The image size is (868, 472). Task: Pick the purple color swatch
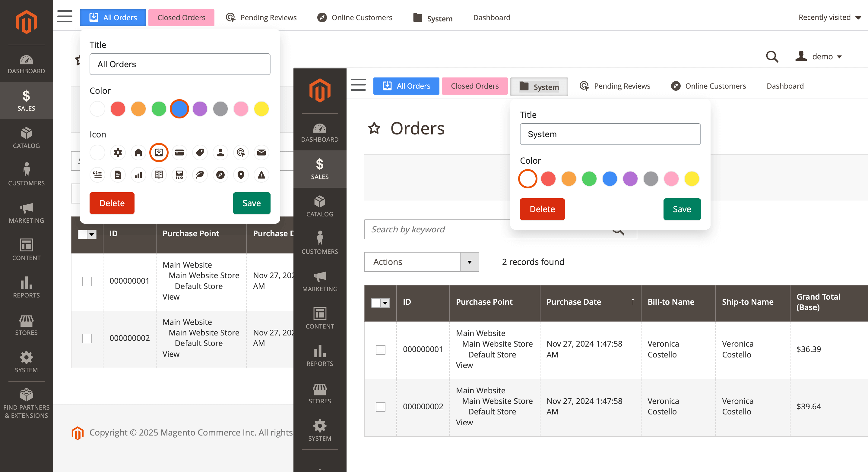(200, 109)
